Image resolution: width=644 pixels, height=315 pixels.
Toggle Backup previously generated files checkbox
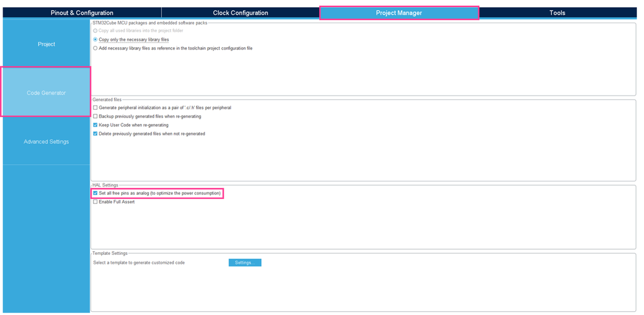tap(95, 116)
